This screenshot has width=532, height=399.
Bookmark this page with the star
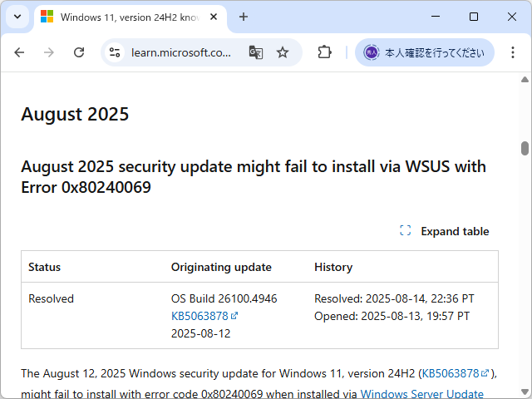coord(283,52)
